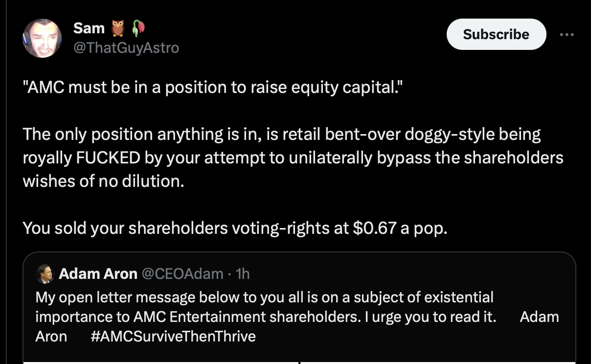
Task: Click Sam's circular profile avatar
Action: [x=42, y=38]
